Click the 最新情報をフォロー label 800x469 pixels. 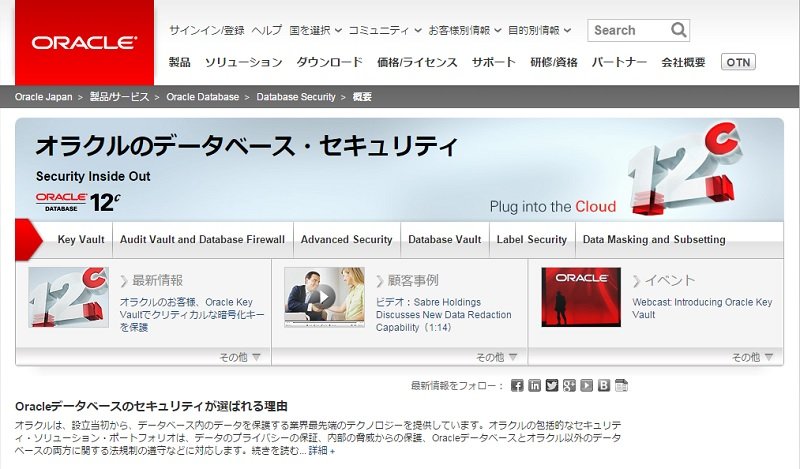point(457,386)
